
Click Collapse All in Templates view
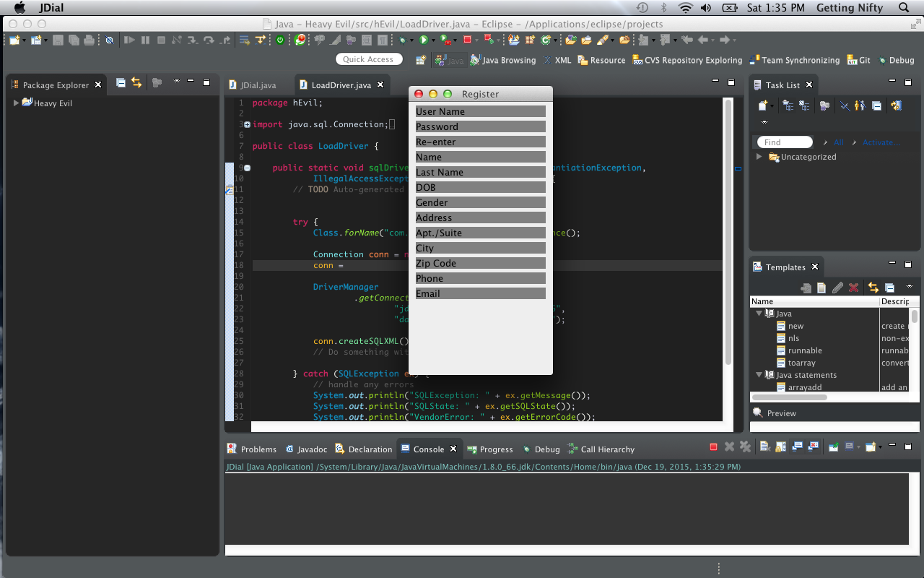click(889, 288)
